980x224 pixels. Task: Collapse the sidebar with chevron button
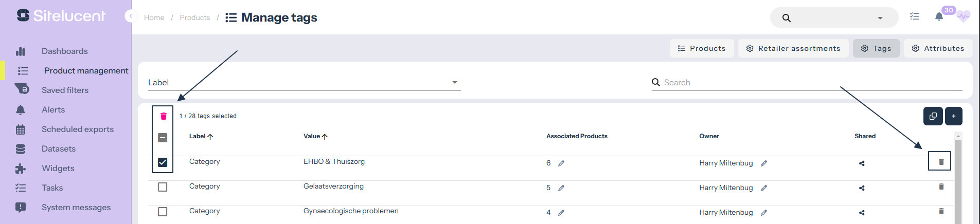pos(131,16)
